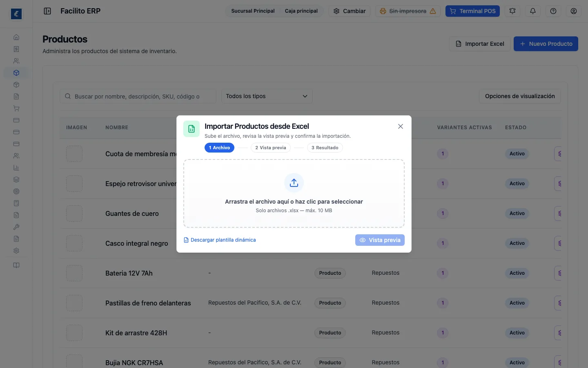Open the shopping cart section in the sidebar
The image size is (588, 368).
click(16, 108)
